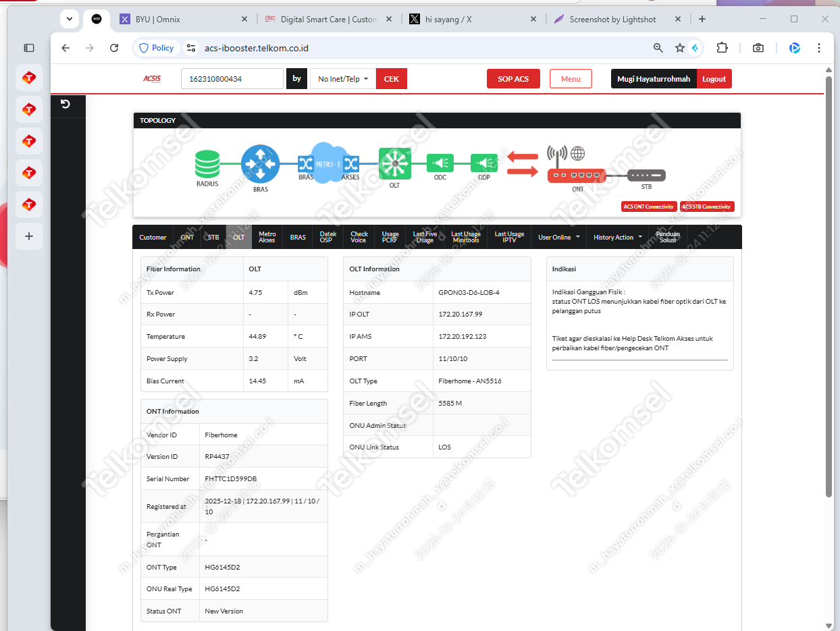Viewport: 840px width, 631px height.
Task: Click the IP OLT value 172.20.167.99
Action: point(461,314)
